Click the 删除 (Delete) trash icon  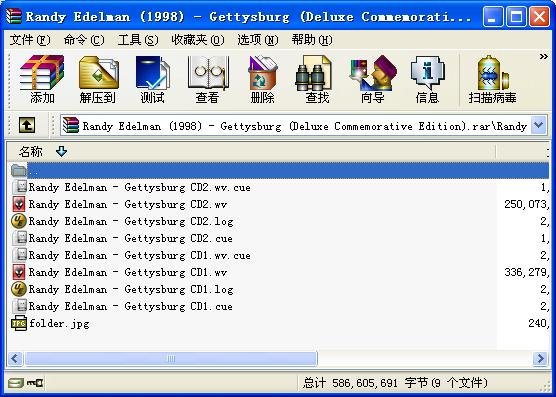pyautogui.click(x=262, y=79)
